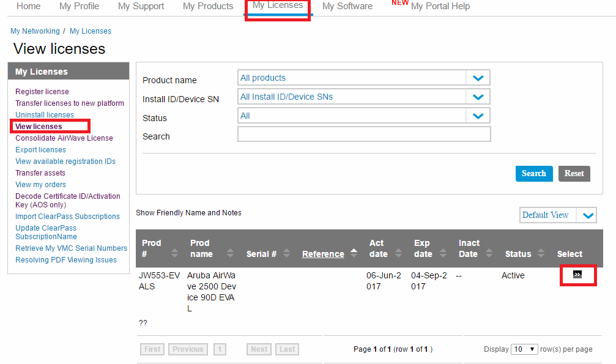This screenshot has width=616, height=364.
Task: Sort table by Prod name column arrows
Action: tap(230, 253)
